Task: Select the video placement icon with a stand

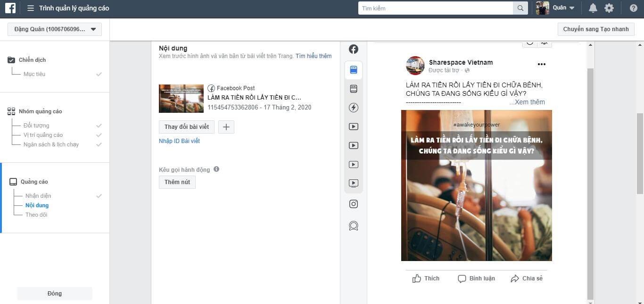Action: (x=354, y=183)
